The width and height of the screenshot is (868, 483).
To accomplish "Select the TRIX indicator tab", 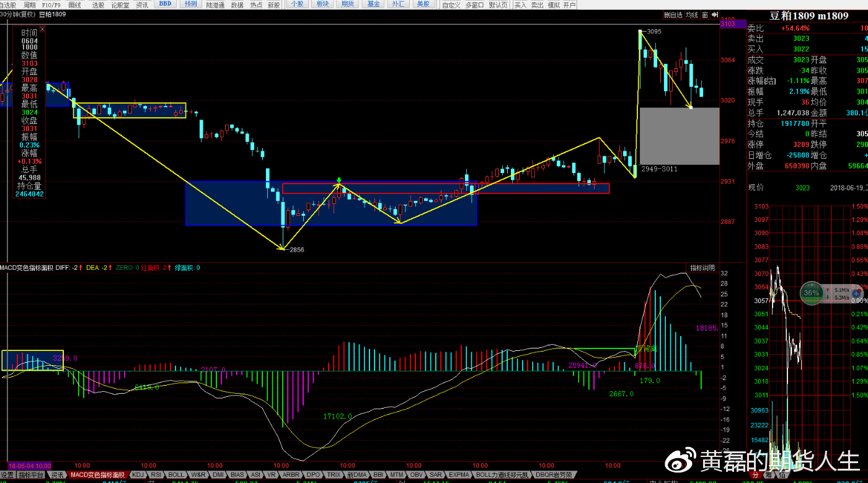I will (334, 474).
